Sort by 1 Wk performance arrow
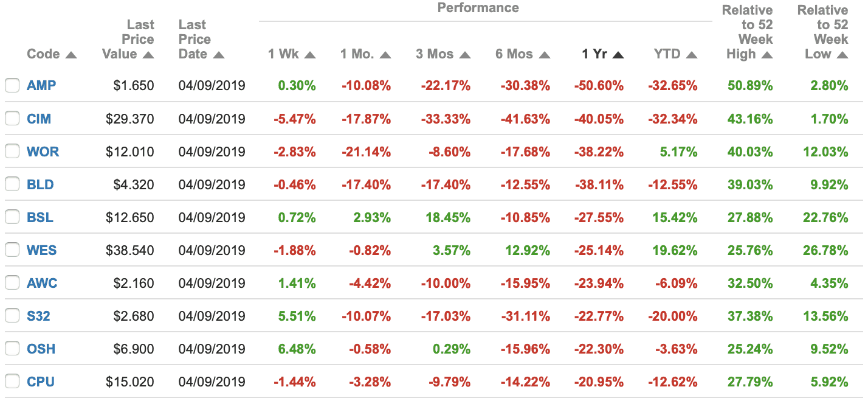 tap(310, 55)
